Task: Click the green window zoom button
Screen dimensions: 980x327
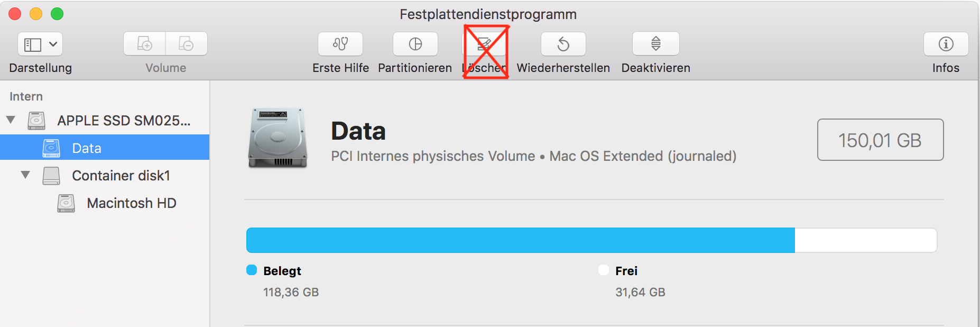Action: 57,14
